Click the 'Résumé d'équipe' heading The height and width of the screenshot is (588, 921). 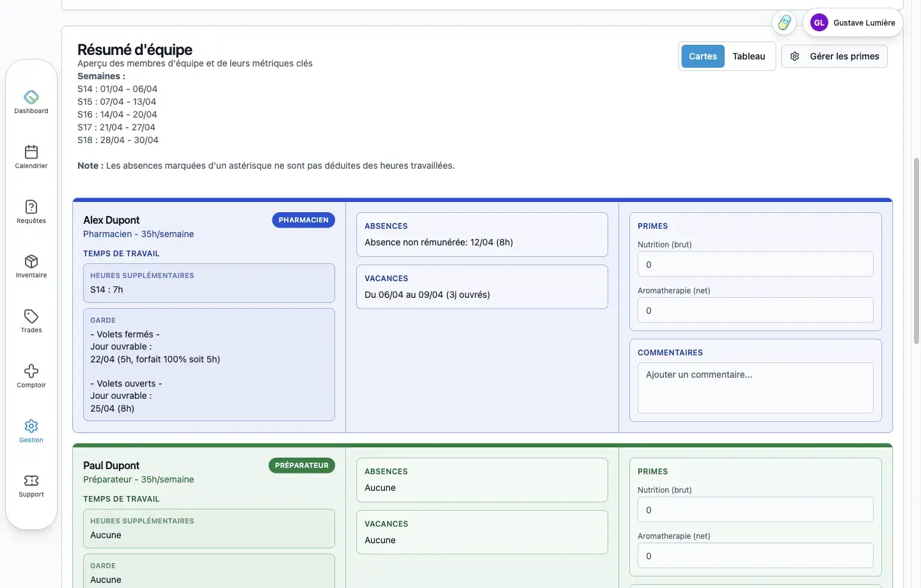[135, 50]
